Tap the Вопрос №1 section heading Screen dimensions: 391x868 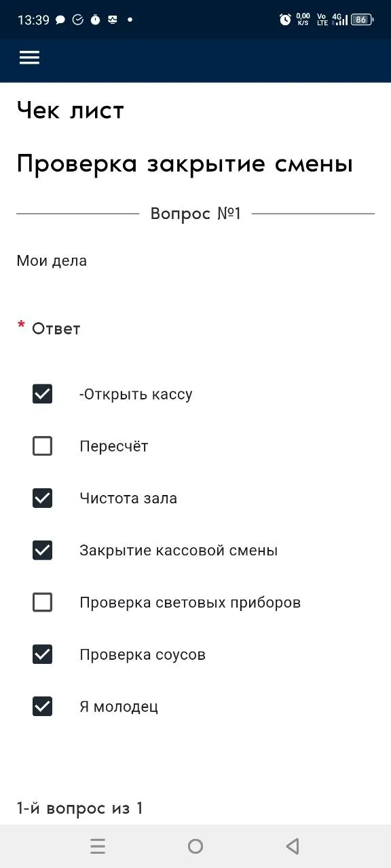195,214
